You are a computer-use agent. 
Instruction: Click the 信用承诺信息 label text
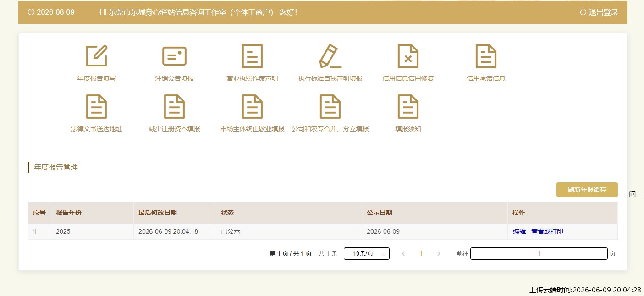486,78
